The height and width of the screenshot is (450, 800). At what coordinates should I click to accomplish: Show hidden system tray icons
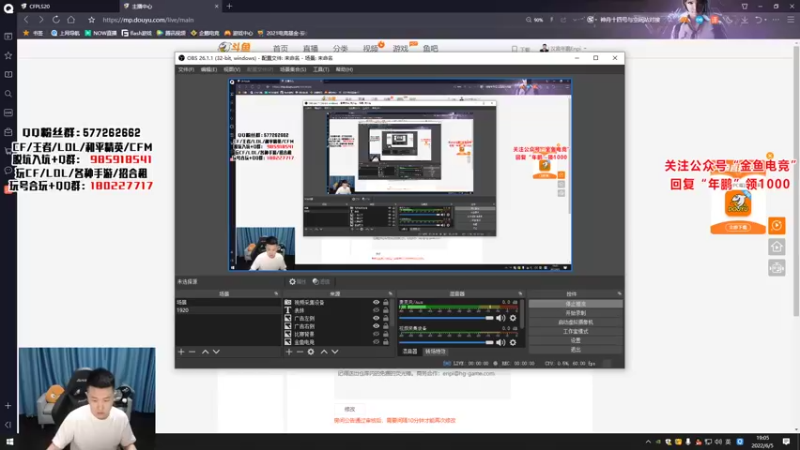[648, 442]
